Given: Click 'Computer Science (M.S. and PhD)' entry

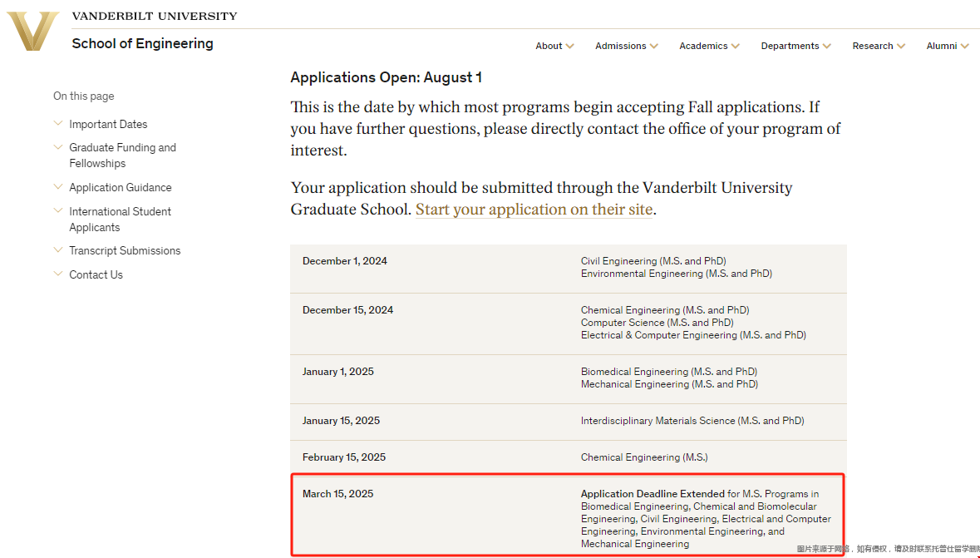Looking at the screenshot, I should click(657, 323).
